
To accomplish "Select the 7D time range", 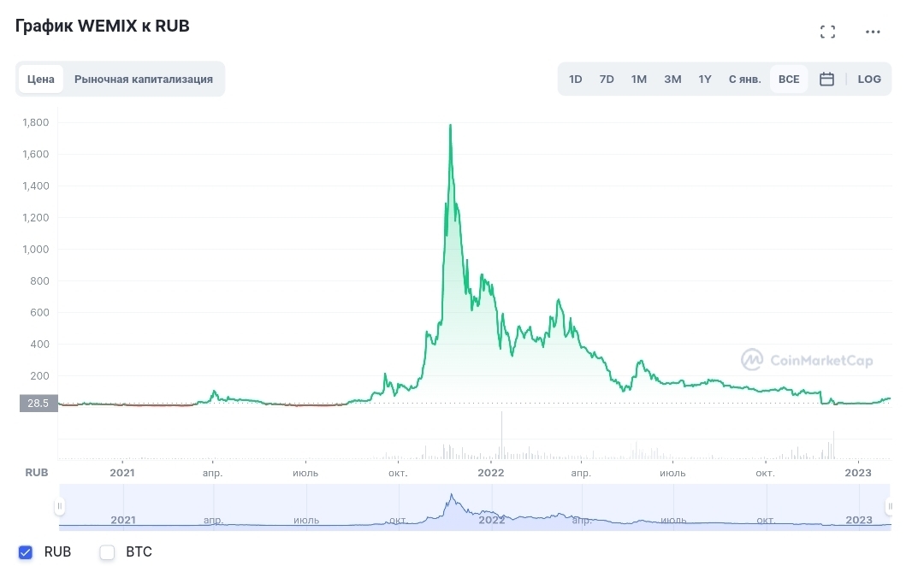I will tap(607, 79).
